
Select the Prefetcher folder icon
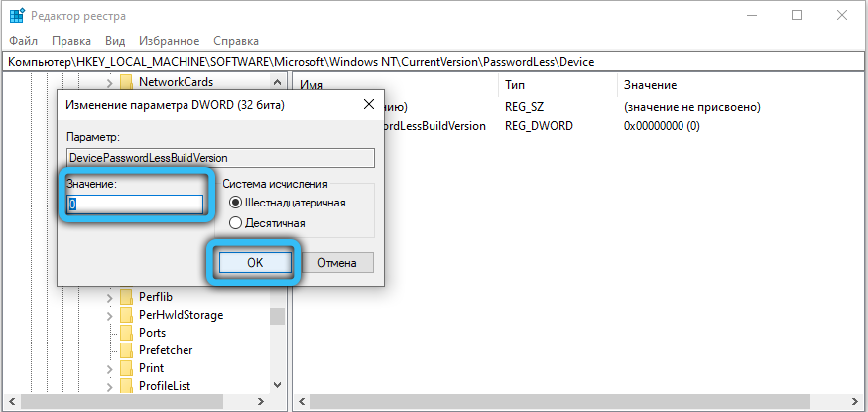pyautogui.click(x=126, y=350)
